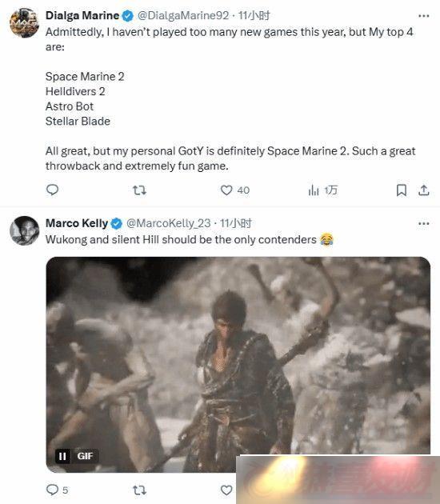Share Dialga Marine's tweet
This screenshot has width=440, height=504.
[424, 190]
